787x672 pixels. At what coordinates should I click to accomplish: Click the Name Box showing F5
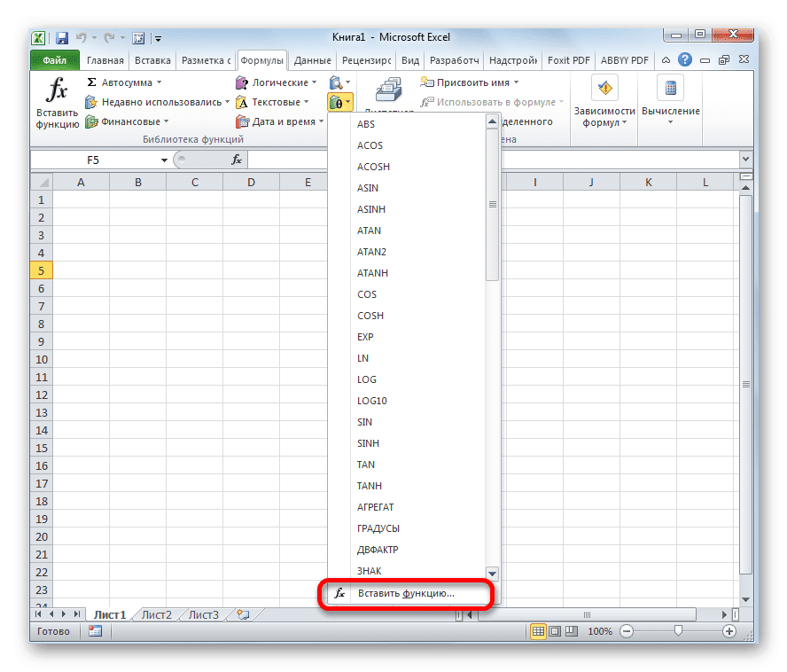(94, 160)
